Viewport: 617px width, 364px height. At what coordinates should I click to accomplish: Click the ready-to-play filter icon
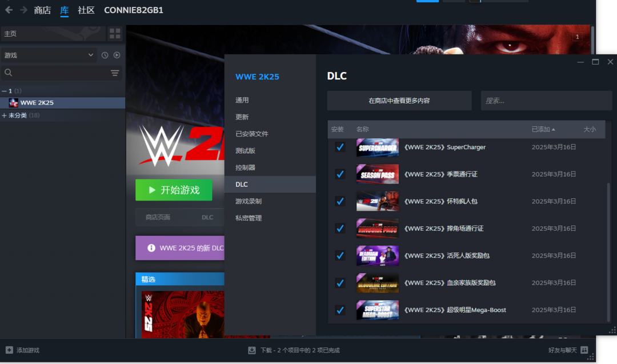[117, 55]
